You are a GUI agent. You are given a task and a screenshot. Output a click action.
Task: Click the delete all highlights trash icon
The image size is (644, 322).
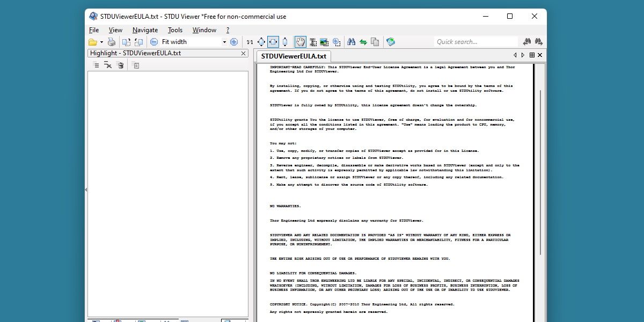pos(120,65)
